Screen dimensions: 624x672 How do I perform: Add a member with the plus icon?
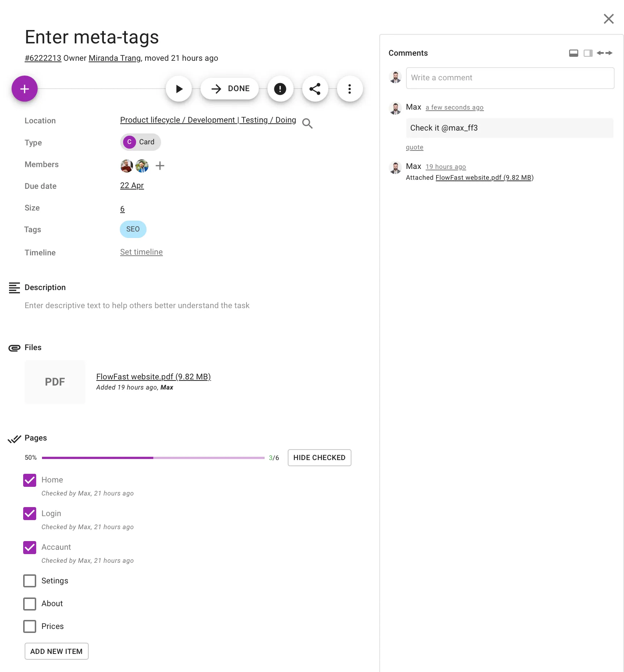(x=160, y=166)
